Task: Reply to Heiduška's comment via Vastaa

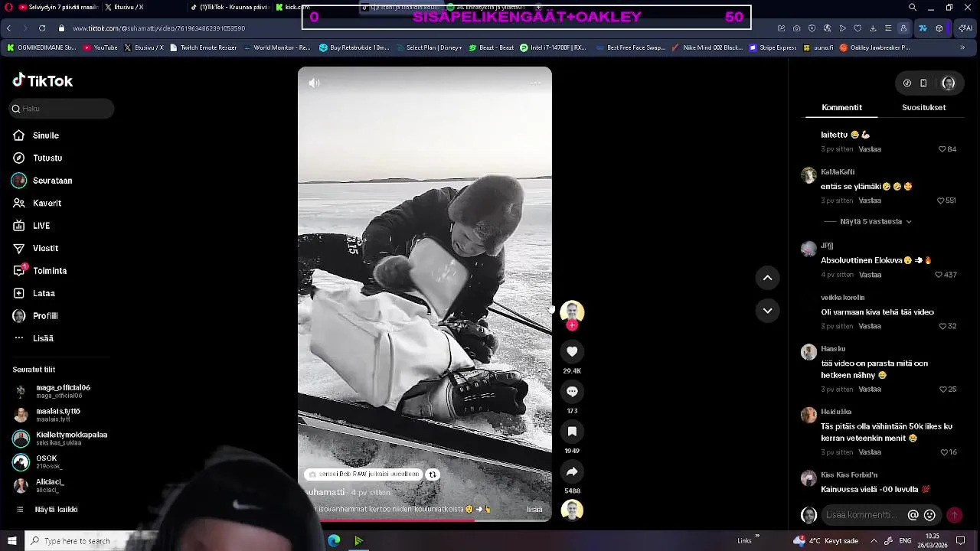Action: [x=870, y=452]
